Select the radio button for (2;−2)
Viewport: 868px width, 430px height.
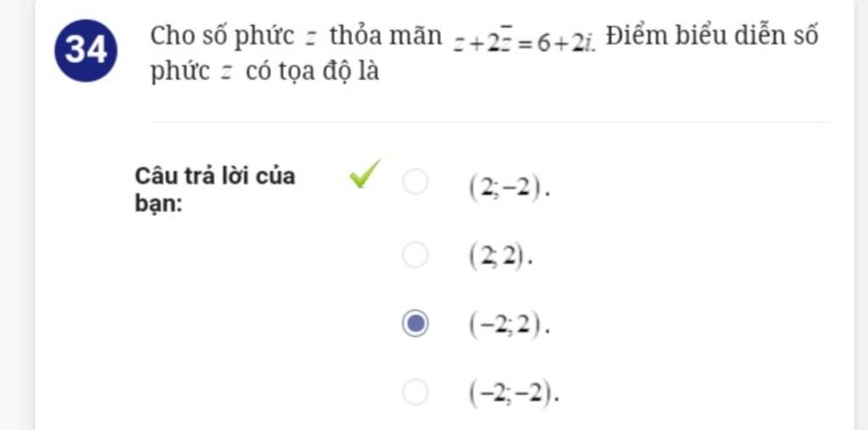pyautogui.click(x=415, y=182)
